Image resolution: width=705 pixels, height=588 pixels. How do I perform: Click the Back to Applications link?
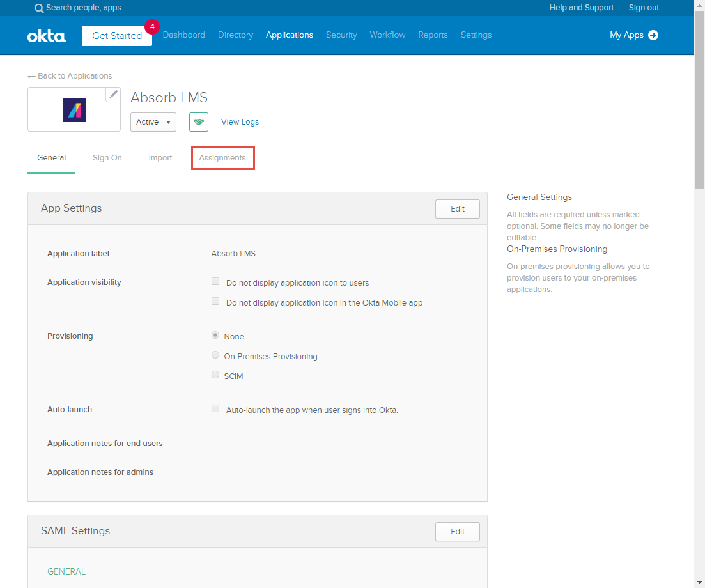(70, 76)
